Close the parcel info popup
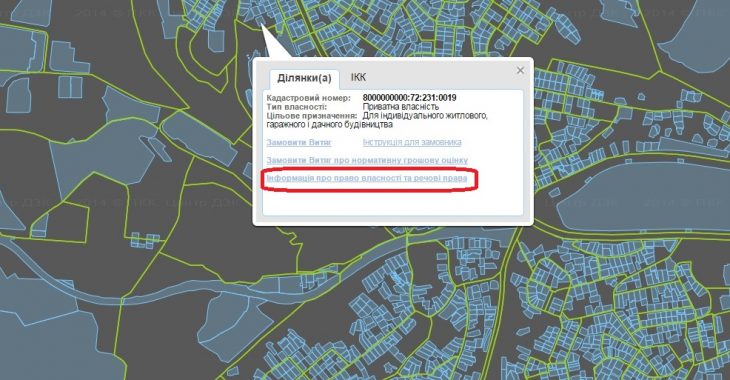Viewport: 730px width, 380px height. click(520, 70)
